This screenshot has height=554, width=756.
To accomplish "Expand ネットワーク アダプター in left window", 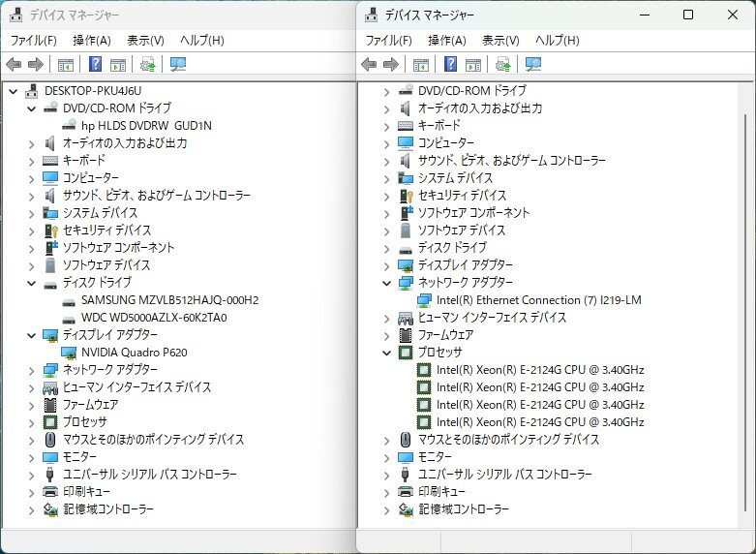I will coord(32,370).
